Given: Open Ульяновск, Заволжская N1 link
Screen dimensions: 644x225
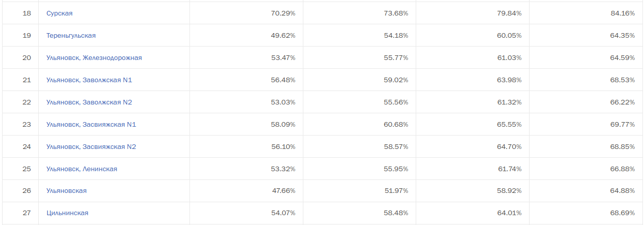Looking at the screenshot, I should [89, 80].
